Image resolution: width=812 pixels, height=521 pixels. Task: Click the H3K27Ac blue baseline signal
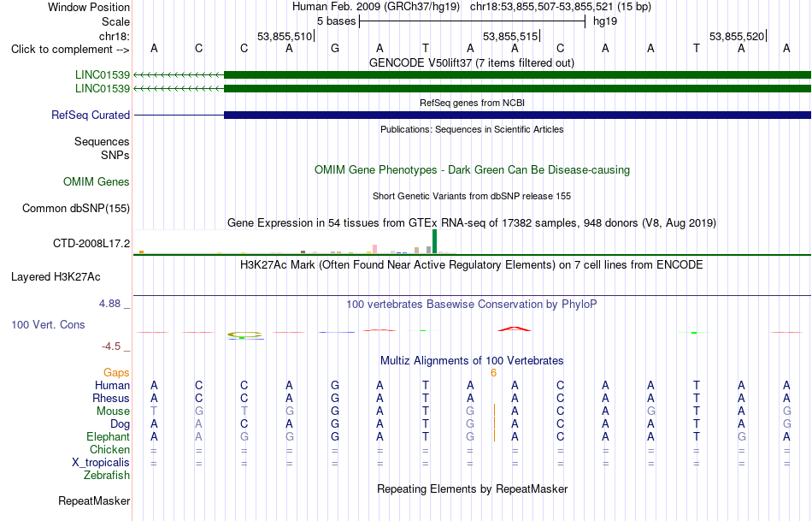pos(472,296)
